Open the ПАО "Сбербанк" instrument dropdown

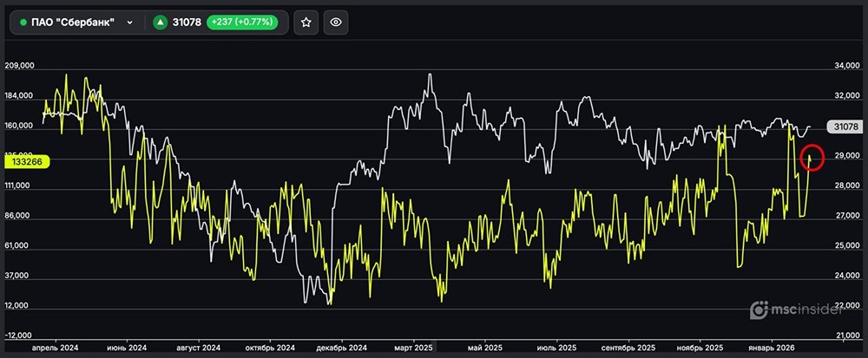[77, 23]
